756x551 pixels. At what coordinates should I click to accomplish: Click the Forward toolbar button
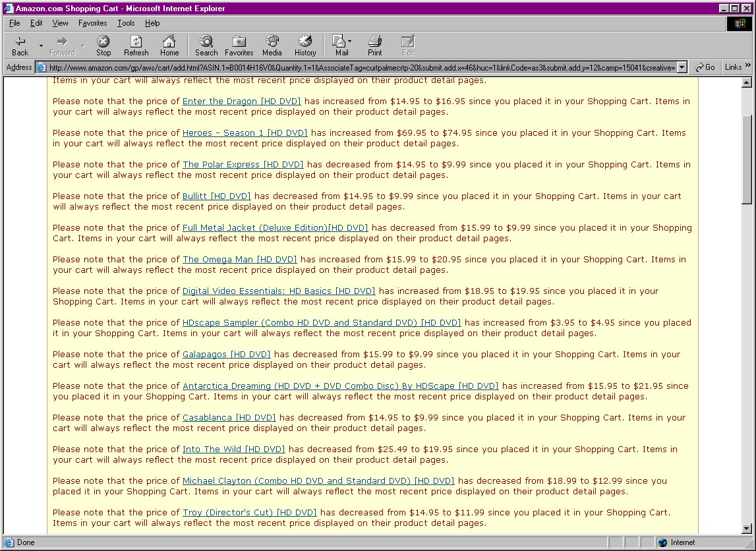click(62, 45)
